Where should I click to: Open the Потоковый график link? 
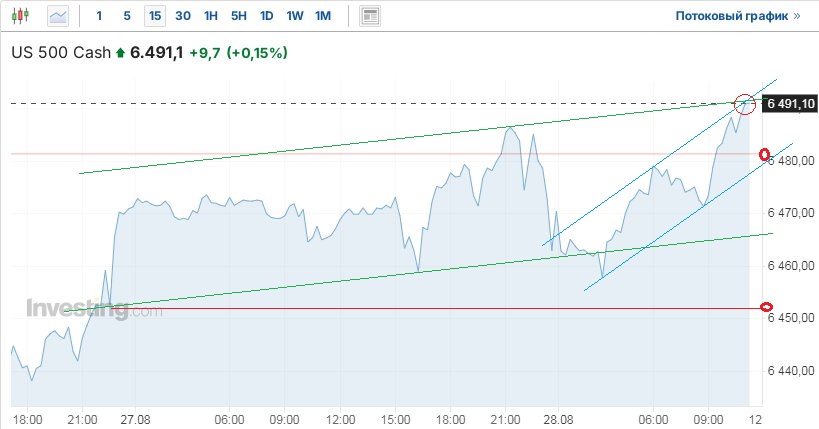[x=738, y=16]
